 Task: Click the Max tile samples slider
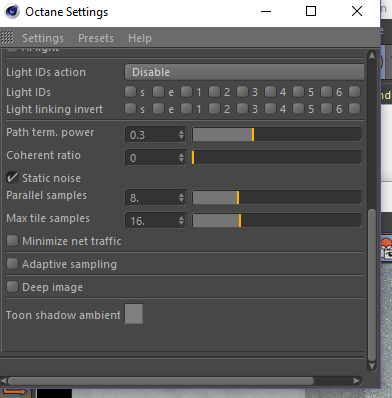pyautogui.click(x=277, y=221)
